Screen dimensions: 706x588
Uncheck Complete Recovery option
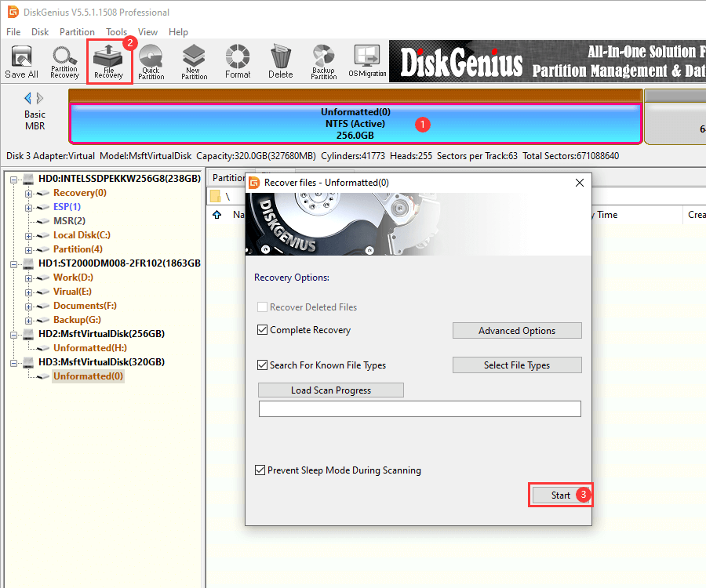(x=262, y=330)
